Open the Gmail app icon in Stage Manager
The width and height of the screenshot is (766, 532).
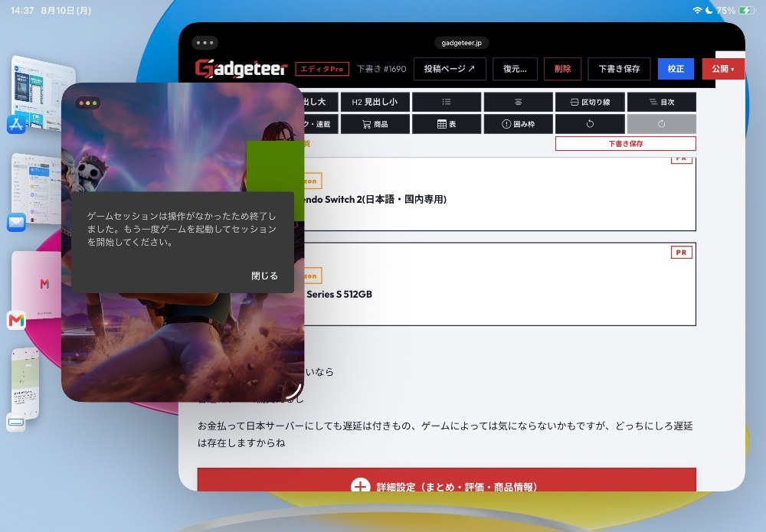coord(16,320)
